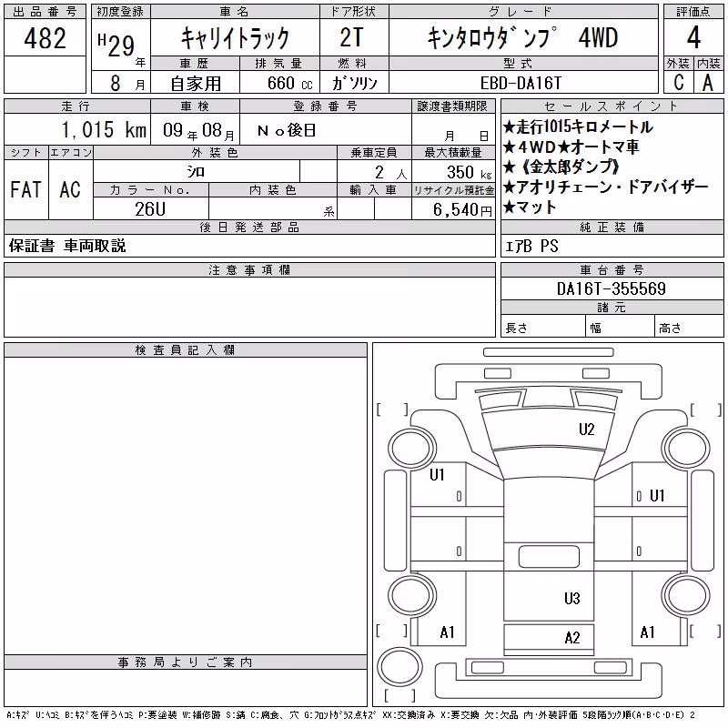Click the 諸元 header
The width and height of the screenshot is (728, 728).
(x=612, y=307)
